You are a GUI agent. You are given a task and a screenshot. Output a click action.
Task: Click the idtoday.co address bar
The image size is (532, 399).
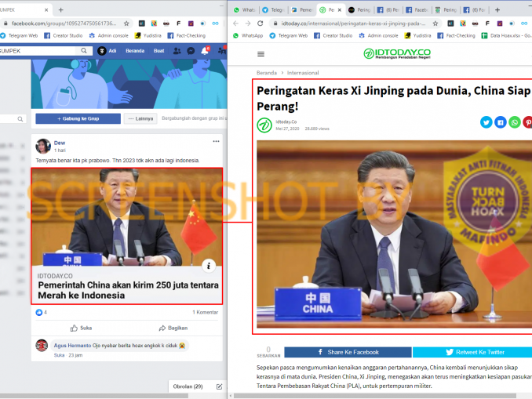[x=353, y=24]
